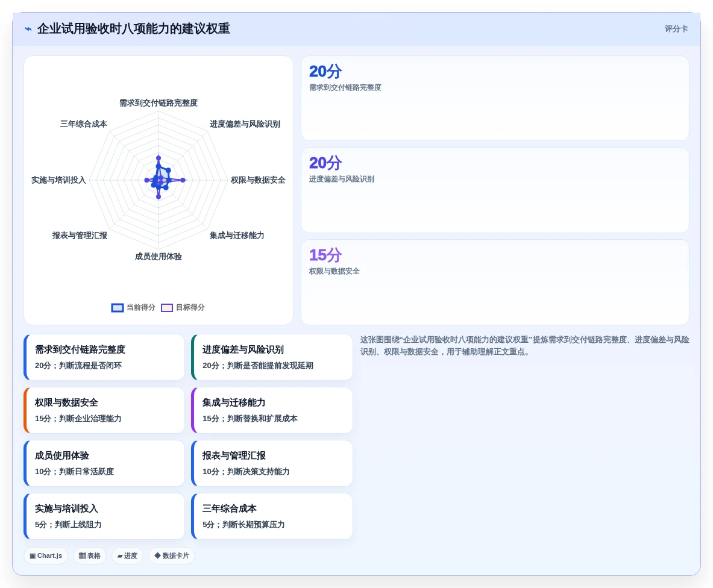Image resolution: width=713 pixels, height=588 pixels.
Task: Click text 5分；判断长期预算压力
Action: point(243,525)
